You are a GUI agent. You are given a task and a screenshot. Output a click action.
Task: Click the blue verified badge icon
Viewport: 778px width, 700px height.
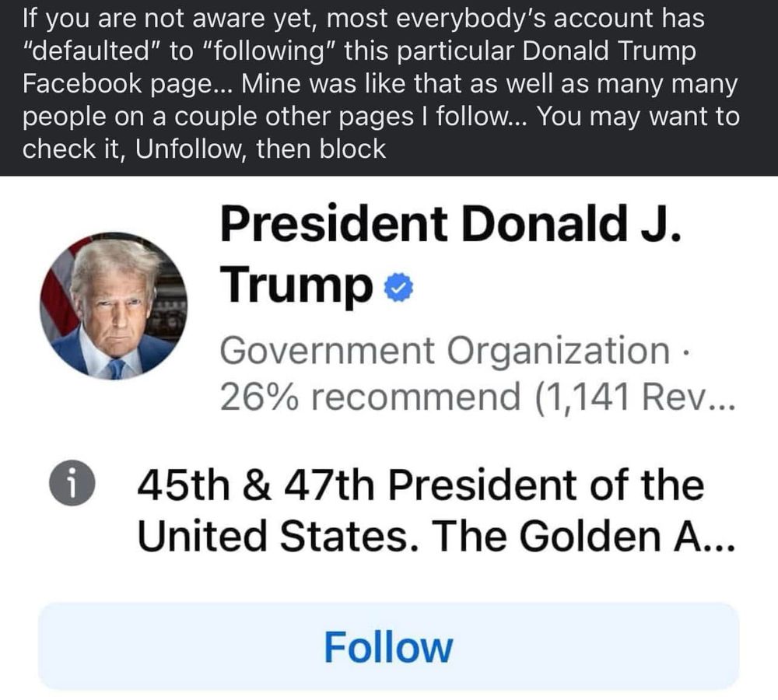point(399,286)
